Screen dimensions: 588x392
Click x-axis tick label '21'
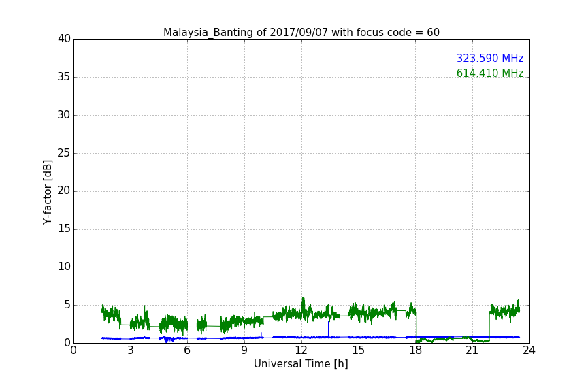472,350
